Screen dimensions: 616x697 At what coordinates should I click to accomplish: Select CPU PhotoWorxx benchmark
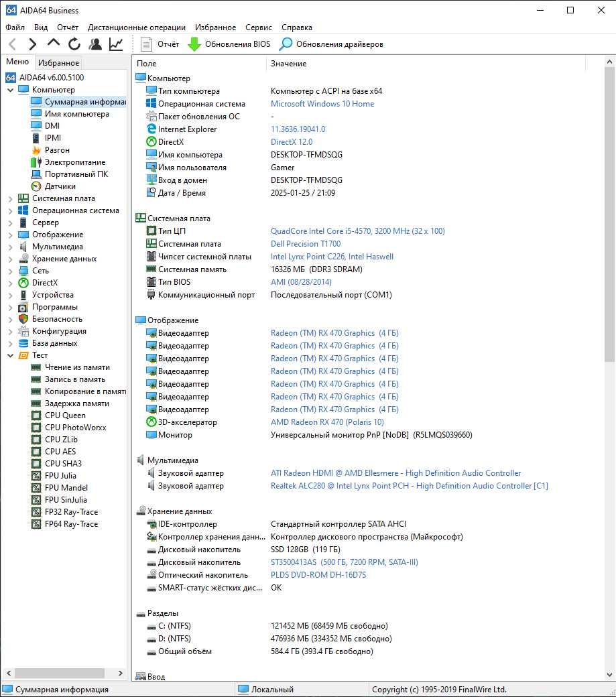(x=76, y=428)
